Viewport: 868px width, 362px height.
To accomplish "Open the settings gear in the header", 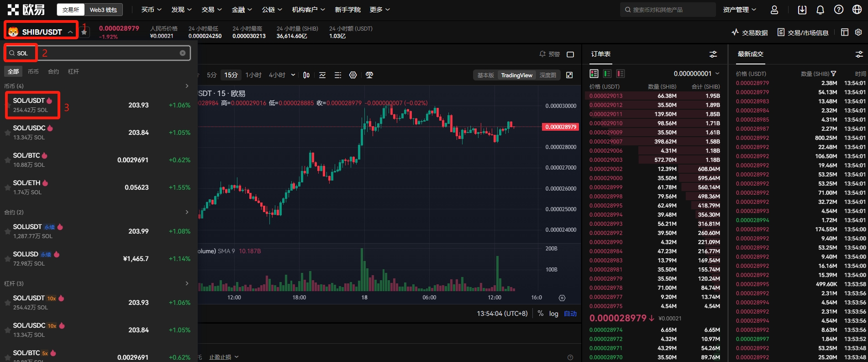I will point(858,32).
